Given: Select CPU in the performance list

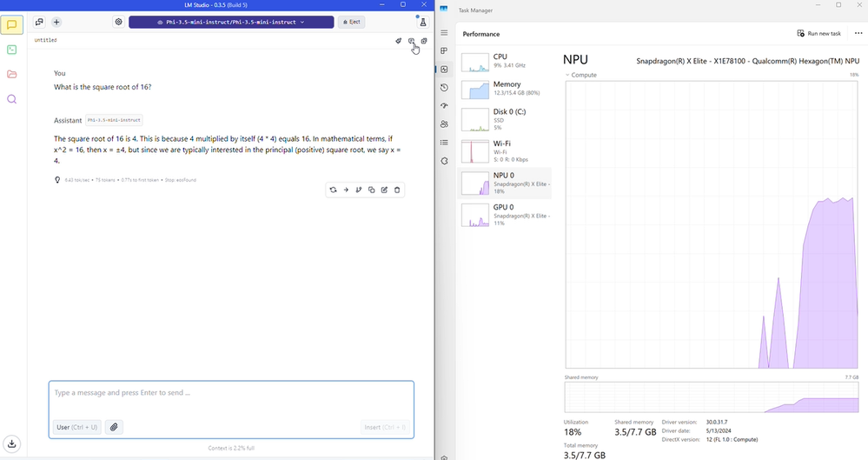Looking at the screenshot, I should (504, 61).
